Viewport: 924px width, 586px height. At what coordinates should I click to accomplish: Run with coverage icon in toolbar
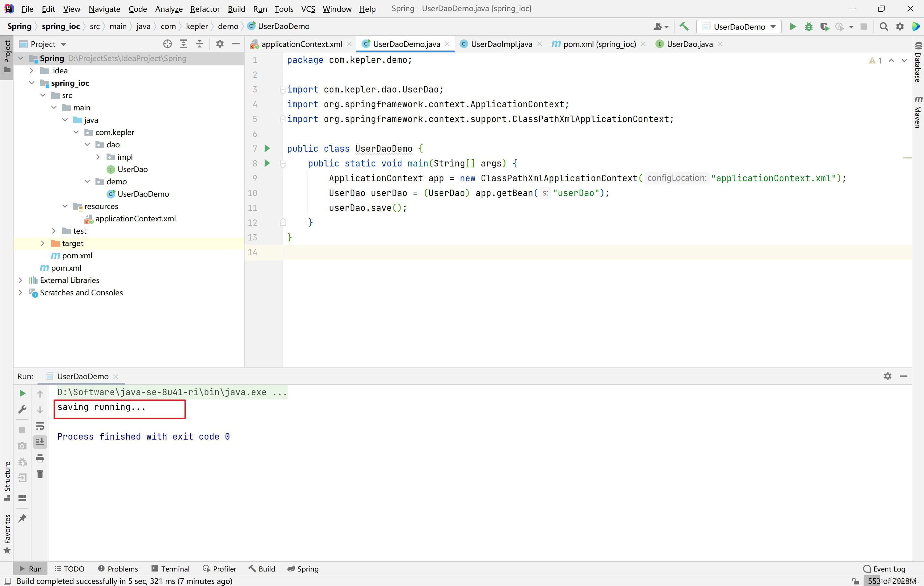824,27
